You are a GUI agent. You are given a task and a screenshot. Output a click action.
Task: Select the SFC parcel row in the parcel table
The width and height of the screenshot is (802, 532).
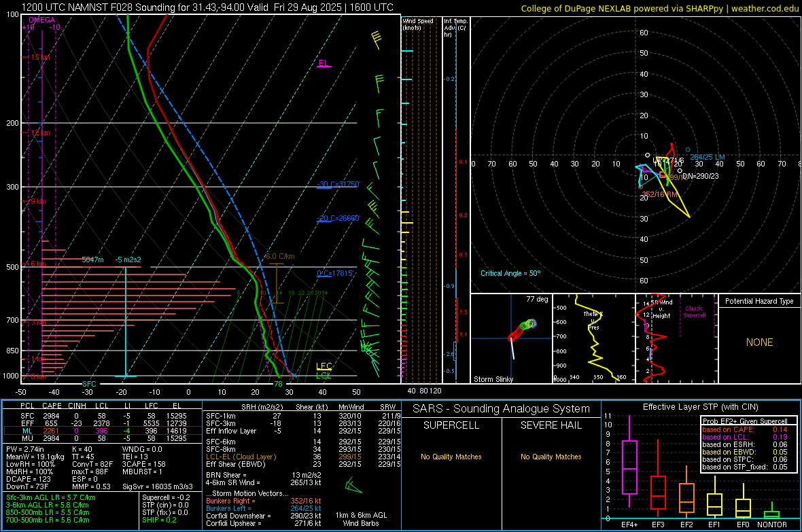[x=103, y=416]
